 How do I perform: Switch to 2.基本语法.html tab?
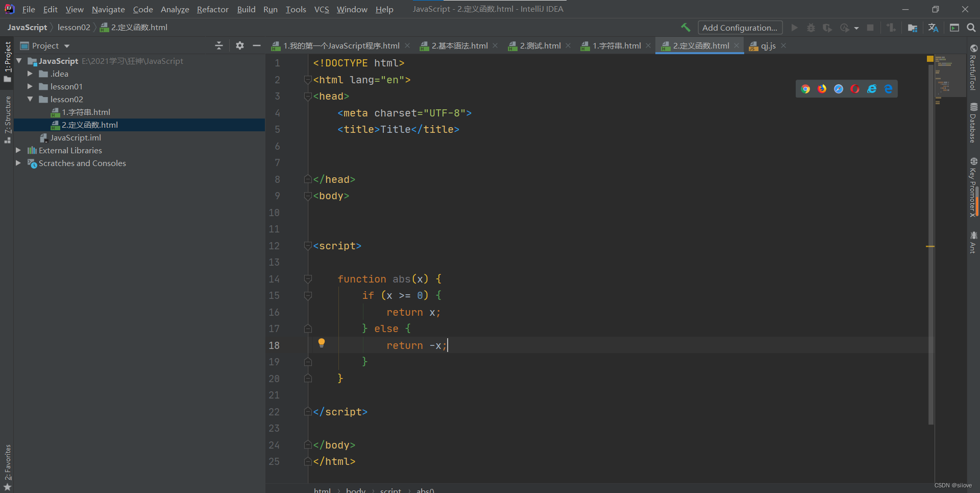click(x=459, y=45)
